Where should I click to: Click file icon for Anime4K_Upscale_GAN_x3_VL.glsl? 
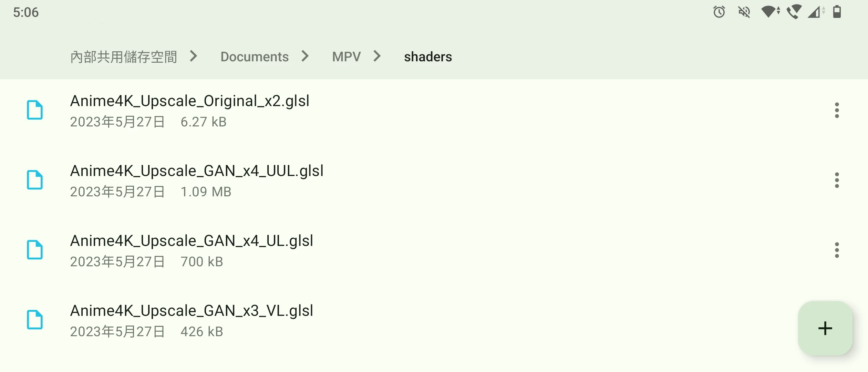coord(35,320)
